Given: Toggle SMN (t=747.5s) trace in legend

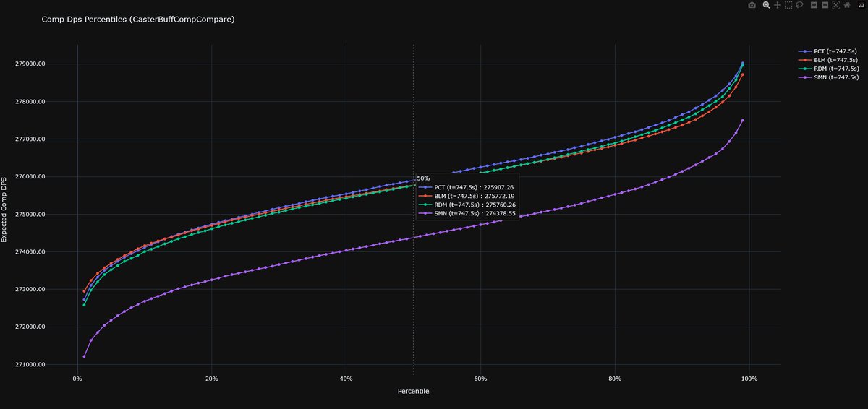Looking at the screenshot, I should pos(829,77).
